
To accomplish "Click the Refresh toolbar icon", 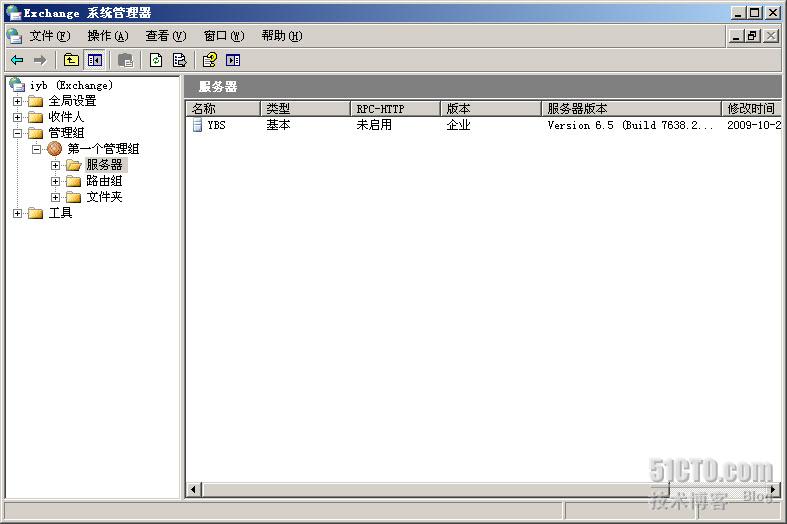I will (x=156, y=61).
